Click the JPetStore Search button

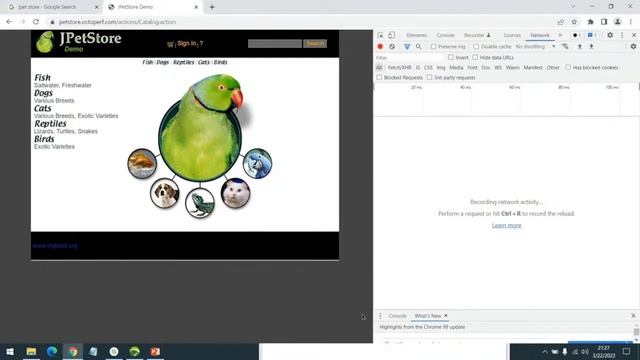(315, 44)
